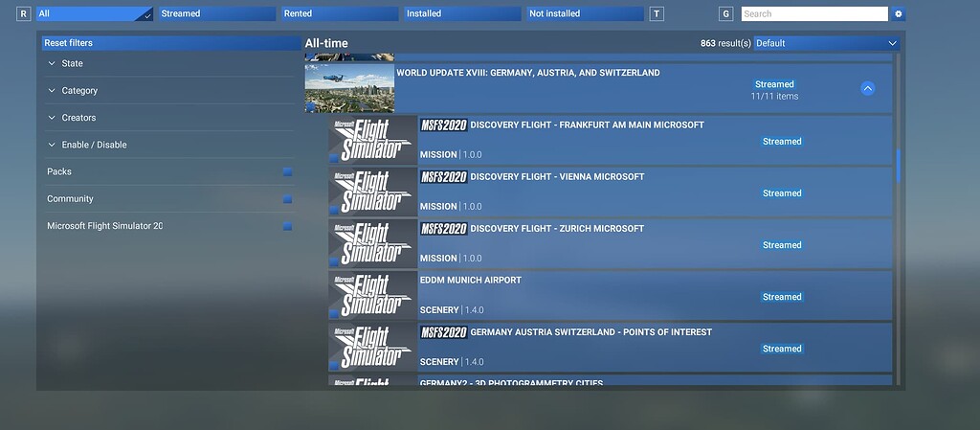Viewport: 980px width, 430px height.
Task: Click Streamed badge on Zurich discovery flight
Action: [782, 245]
